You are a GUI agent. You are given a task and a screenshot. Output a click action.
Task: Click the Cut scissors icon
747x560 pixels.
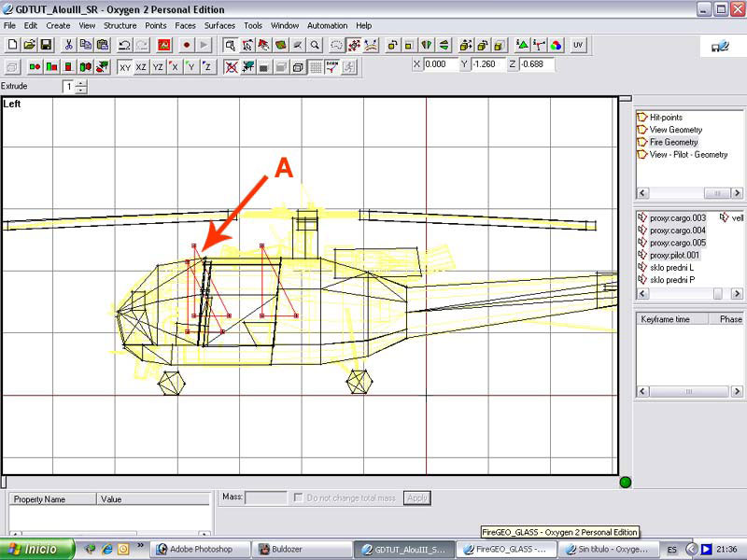pyautogui.click(x=70, y=45)
